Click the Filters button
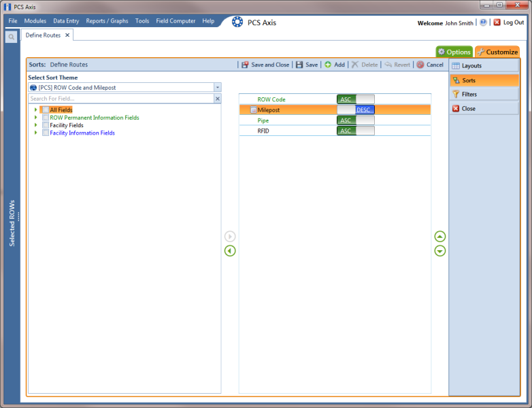Image resolution: width=532 pixels, height=408 pixels. 484,95
